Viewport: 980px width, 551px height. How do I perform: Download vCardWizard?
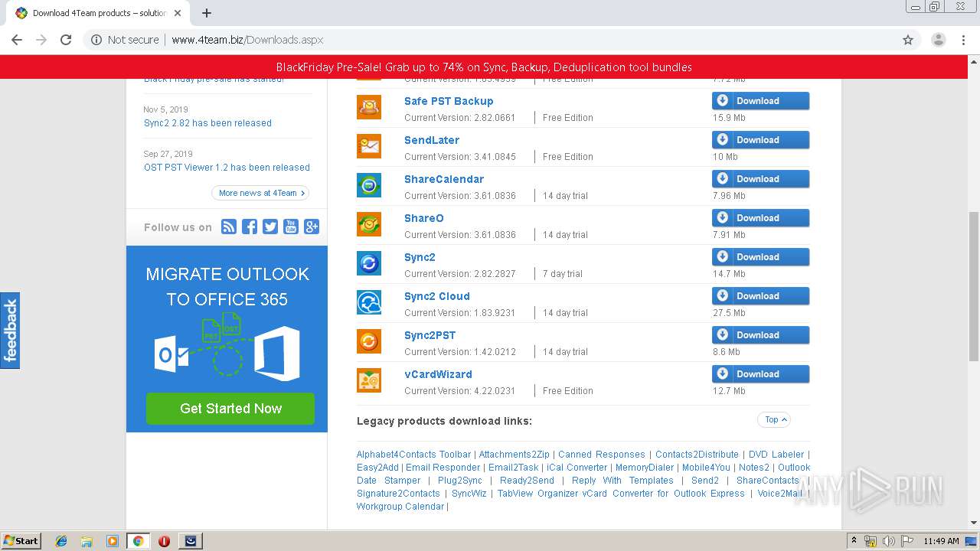(760, 374)
